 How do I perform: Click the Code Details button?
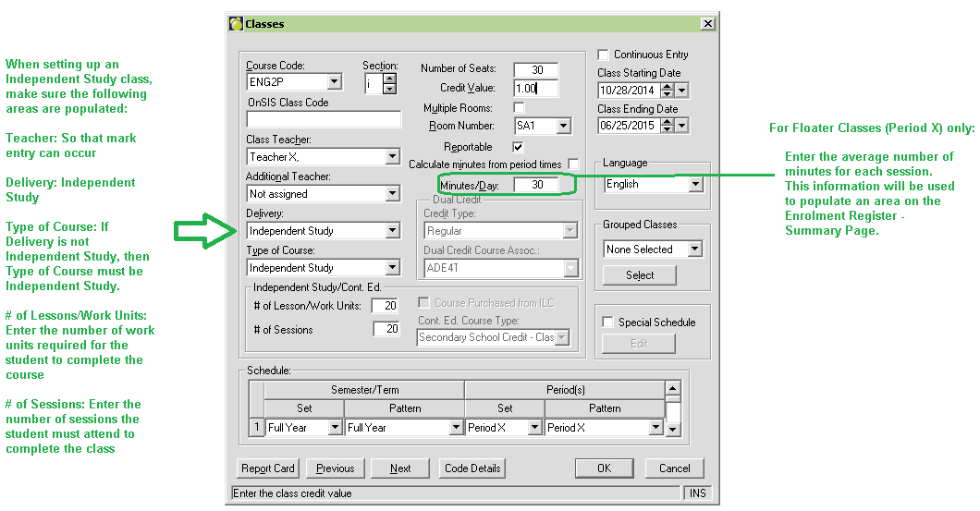click(x=472, y=468)
